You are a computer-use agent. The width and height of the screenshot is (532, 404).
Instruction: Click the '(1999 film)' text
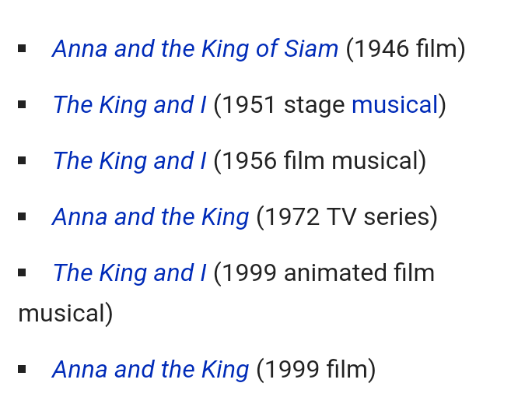(x=316, y=369)
